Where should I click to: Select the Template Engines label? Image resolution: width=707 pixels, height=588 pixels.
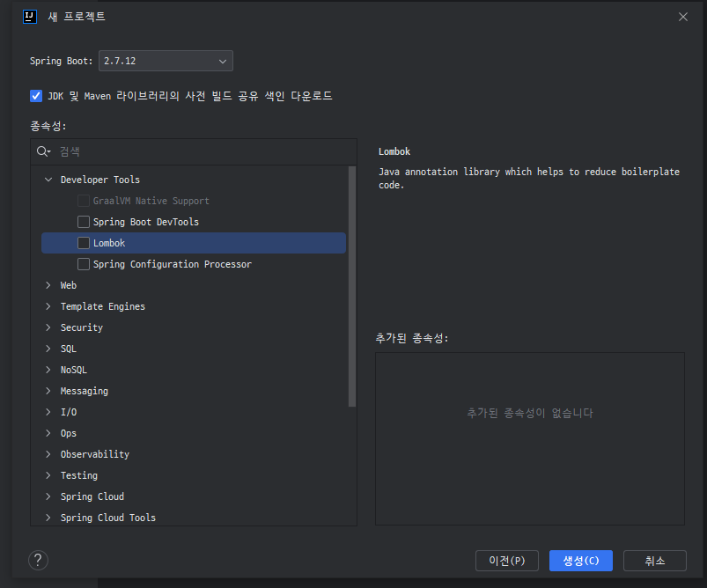(x=103, y=306)
